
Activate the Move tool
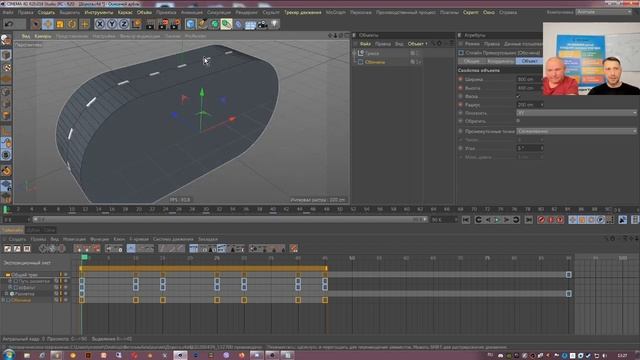click(48, 24)
